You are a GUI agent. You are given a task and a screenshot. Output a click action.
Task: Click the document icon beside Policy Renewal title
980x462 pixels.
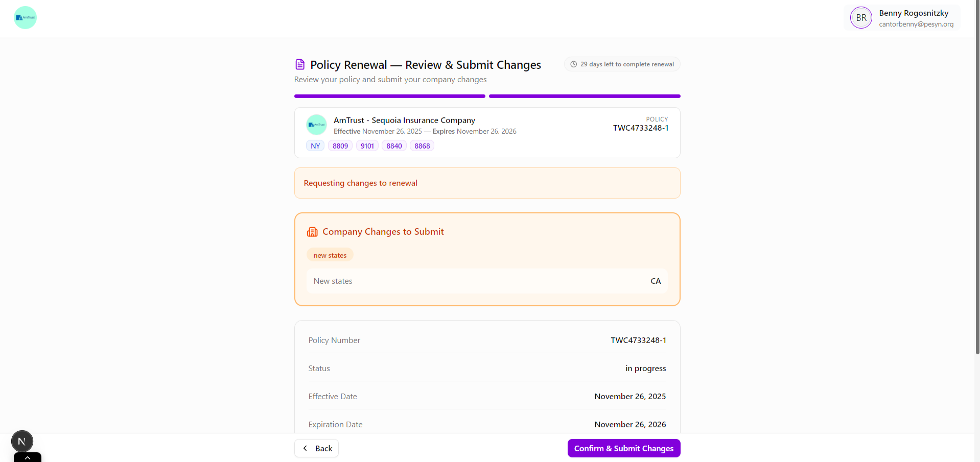[300, 64]
